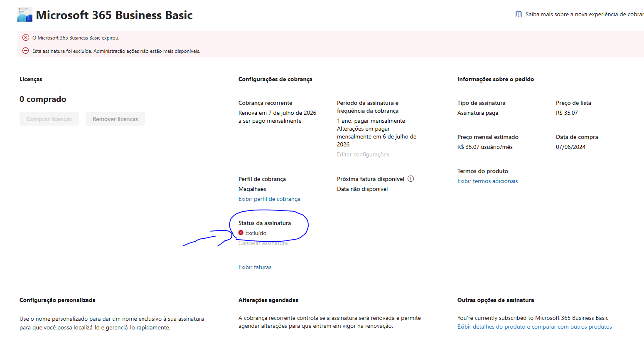Click the Magalhaes billing profile name
This screenshot has height=339, width=644.
point(252,189)
